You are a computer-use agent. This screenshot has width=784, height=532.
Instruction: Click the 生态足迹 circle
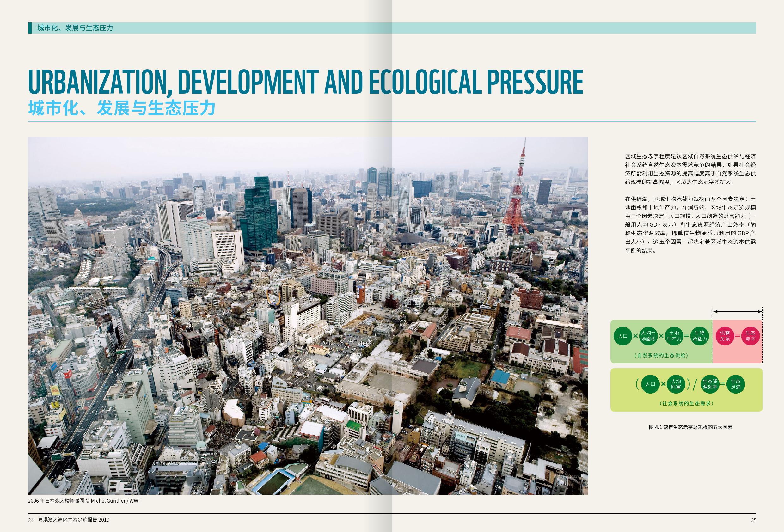point(736,384)
